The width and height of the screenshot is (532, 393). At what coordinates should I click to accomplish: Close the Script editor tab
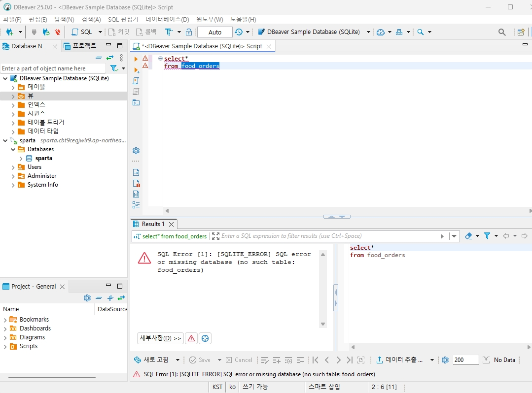(x=269, y=46)
